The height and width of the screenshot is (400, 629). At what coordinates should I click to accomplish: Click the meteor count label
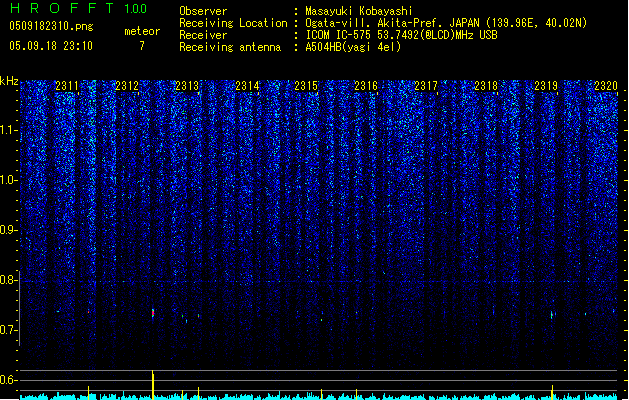click(x=142, y=31)
